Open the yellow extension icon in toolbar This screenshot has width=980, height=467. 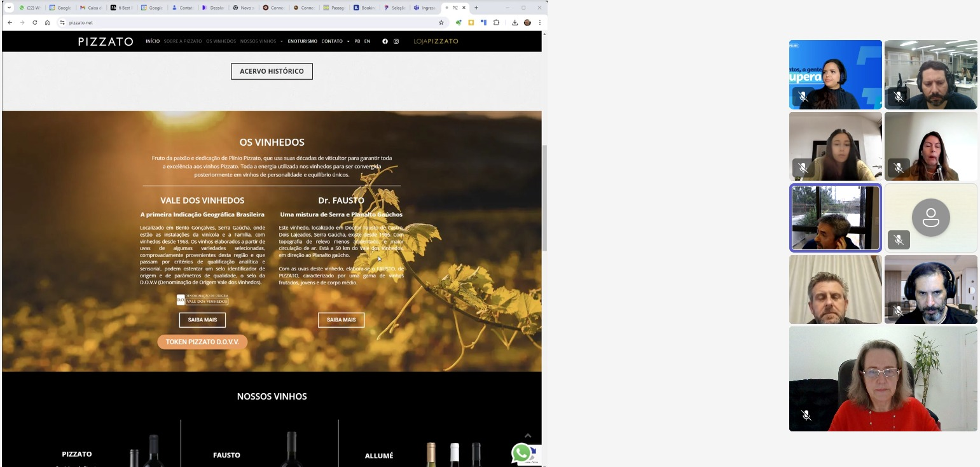tap(471, 22)
